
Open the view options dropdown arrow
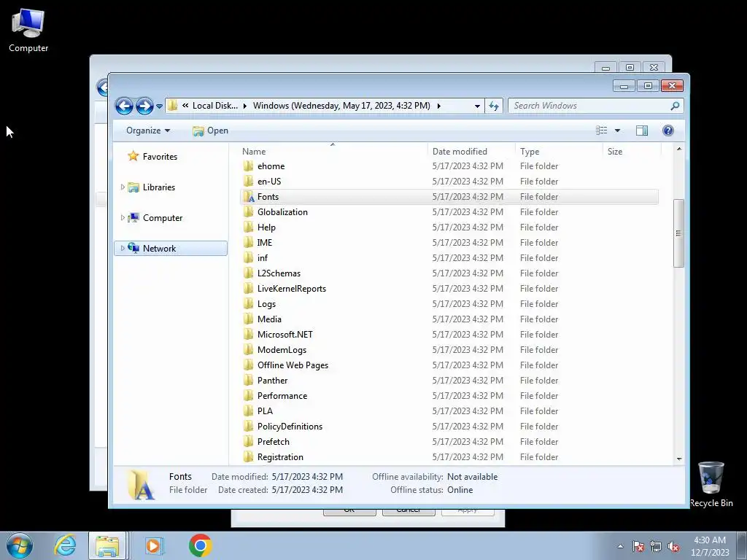click(617, 131)
